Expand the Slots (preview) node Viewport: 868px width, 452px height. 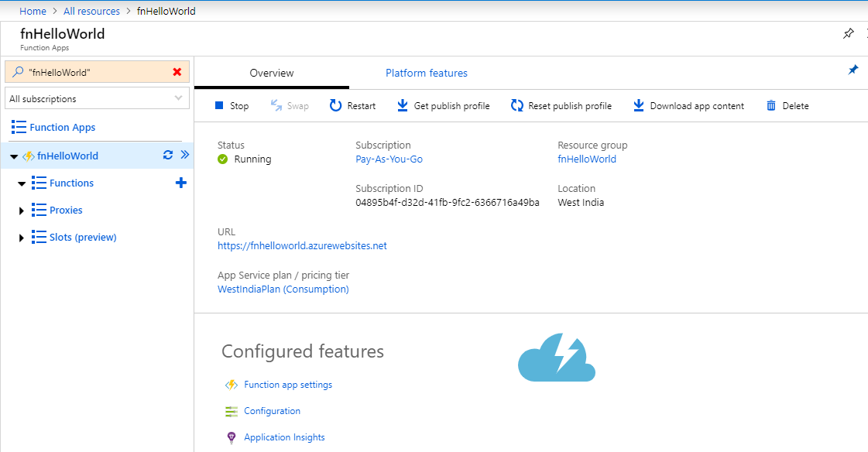(21, 238)
